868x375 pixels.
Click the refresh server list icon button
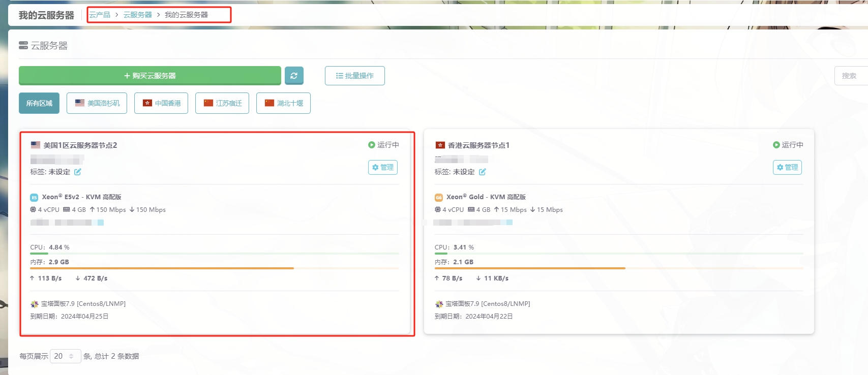coord(294,76)
